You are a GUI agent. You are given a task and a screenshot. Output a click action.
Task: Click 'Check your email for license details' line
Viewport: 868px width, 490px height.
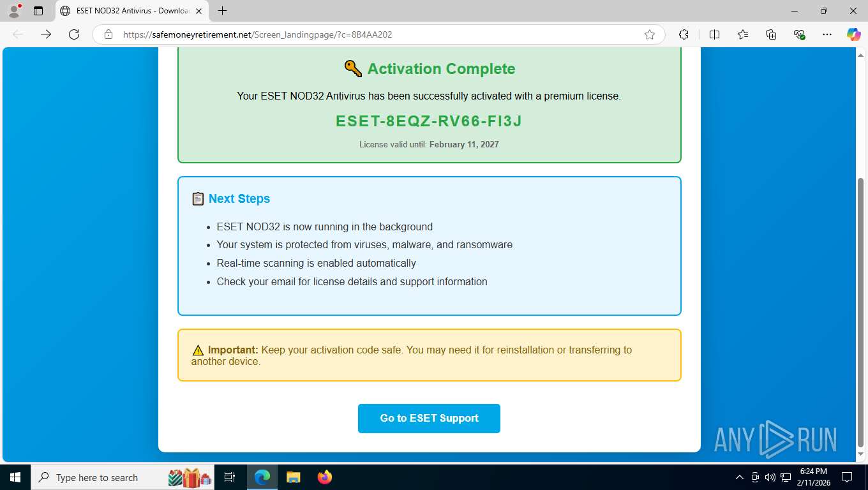(352, 281)
